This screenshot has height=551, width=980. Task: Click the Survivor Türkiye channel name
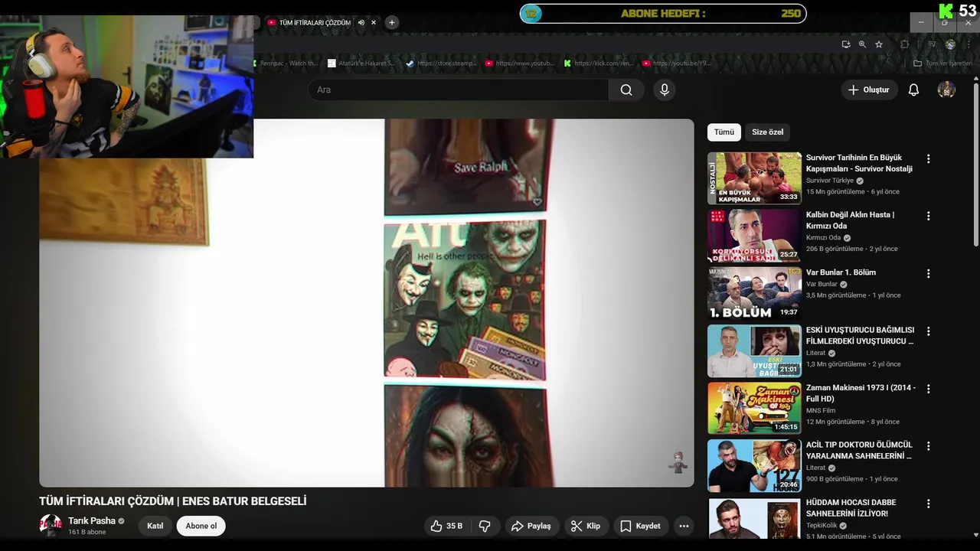[830, 181]
